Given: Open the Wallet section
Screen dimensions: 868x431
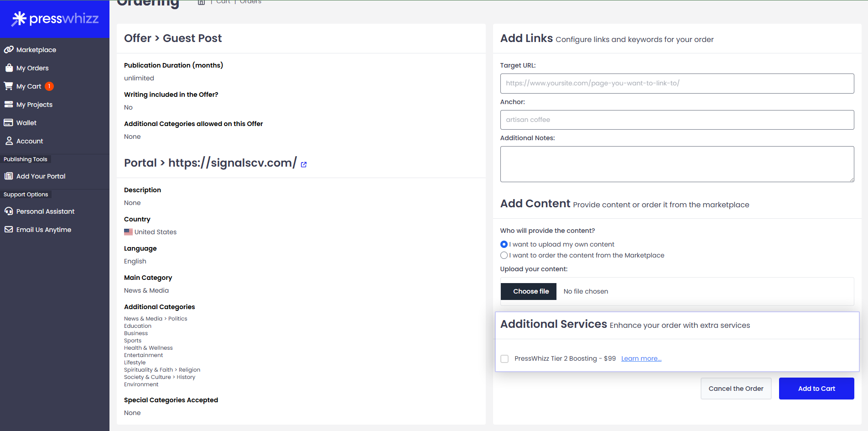Looking at the screenshot, I should tap(26, 122).
